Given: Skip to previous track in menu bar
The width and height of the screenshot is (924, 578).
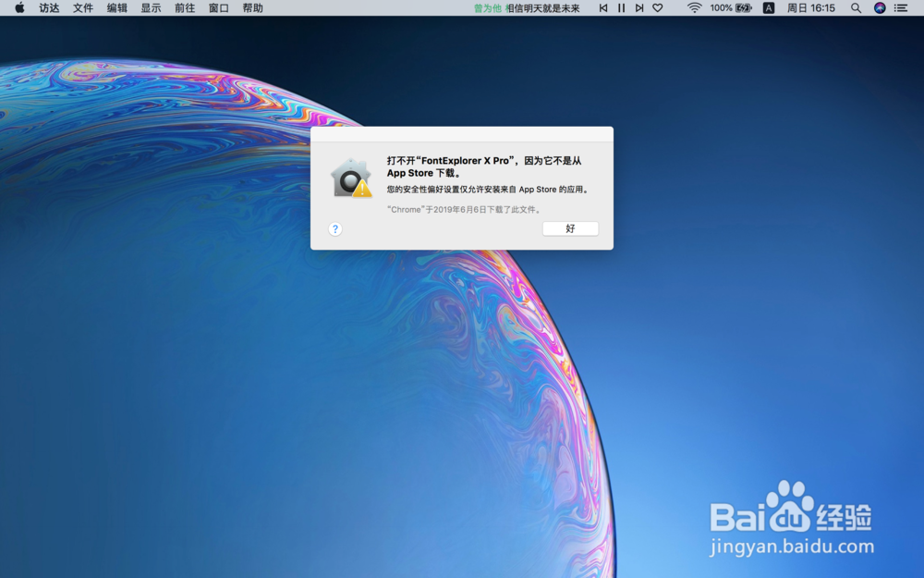Looking at the screenshot, I should click(602, 7).
